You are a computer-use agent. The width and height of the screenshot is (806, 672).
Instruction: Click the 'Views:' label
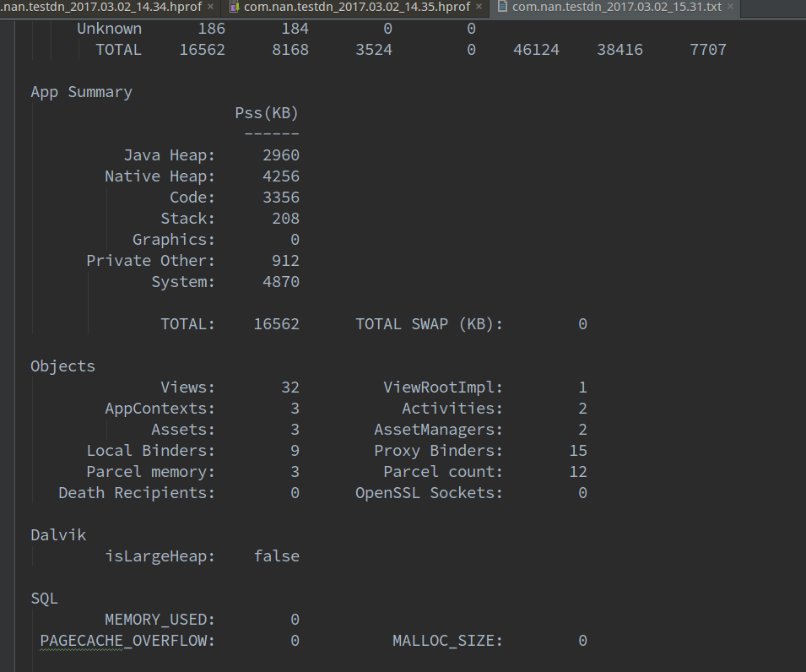click(x=187, y=387)
